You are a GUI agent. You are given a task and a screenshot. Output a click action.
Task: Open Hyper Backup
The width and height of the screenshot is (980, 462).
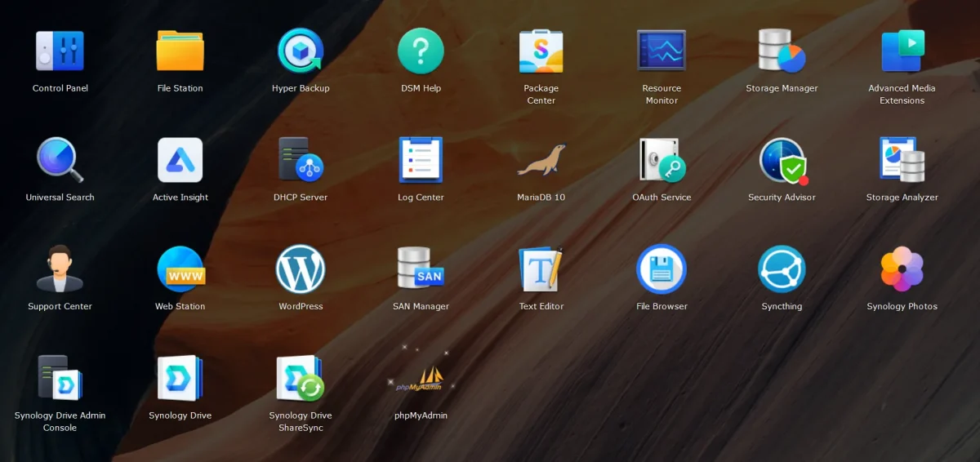click(x=301, y=51)
